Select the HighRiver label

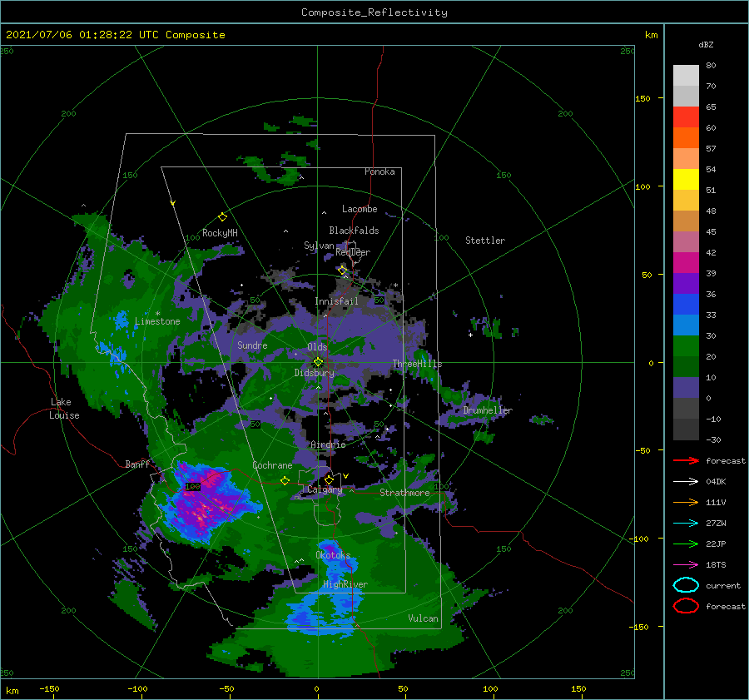click(x=345, y=584)
